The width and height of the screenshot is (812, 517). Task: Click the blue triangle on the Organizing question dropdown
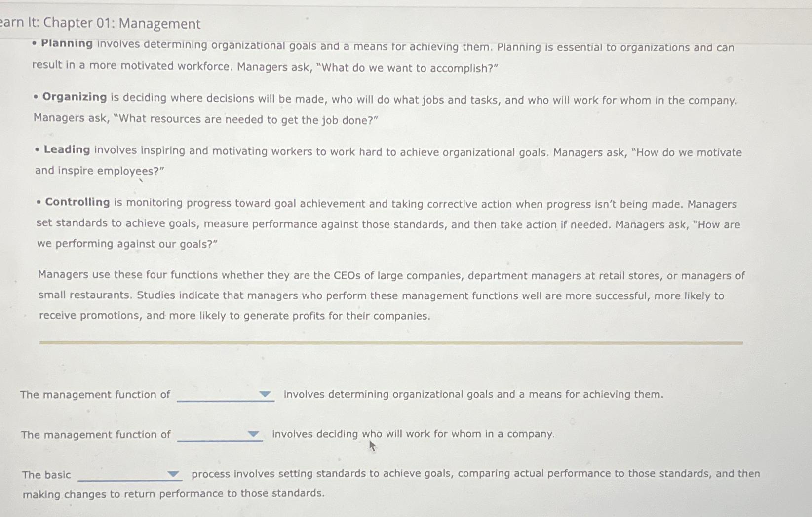tap(253, 434)
